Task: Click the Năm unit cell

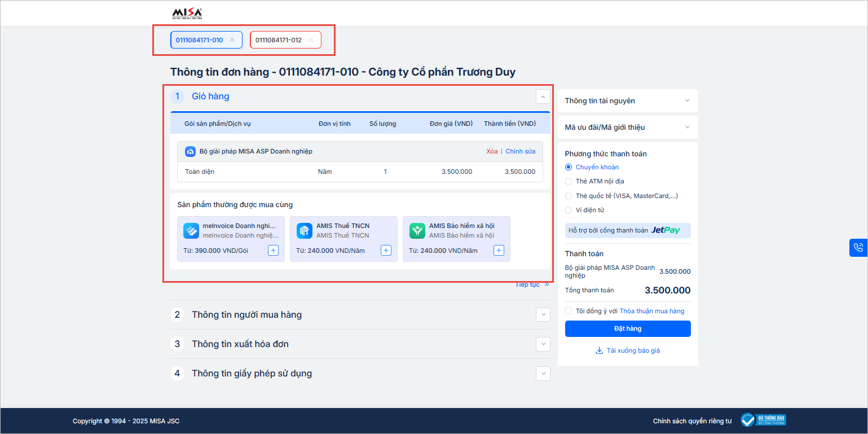Action: point(325,172)
